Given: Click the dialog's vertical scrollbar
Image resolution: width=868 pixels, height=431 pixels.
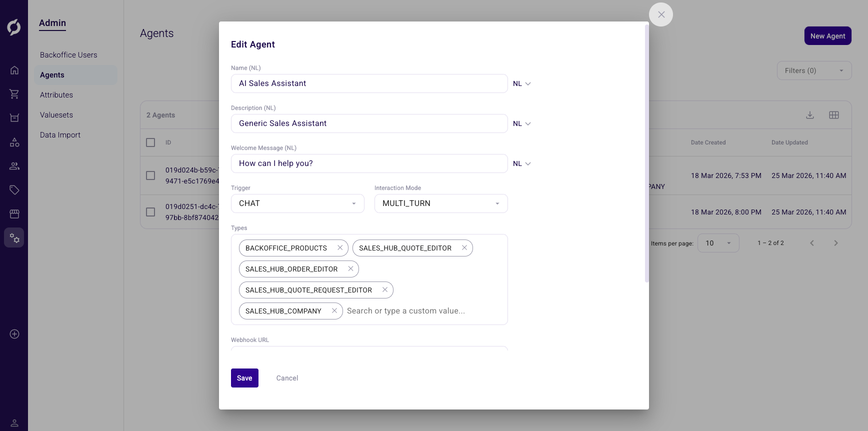Looking at the screenshot, I should 646,153.
